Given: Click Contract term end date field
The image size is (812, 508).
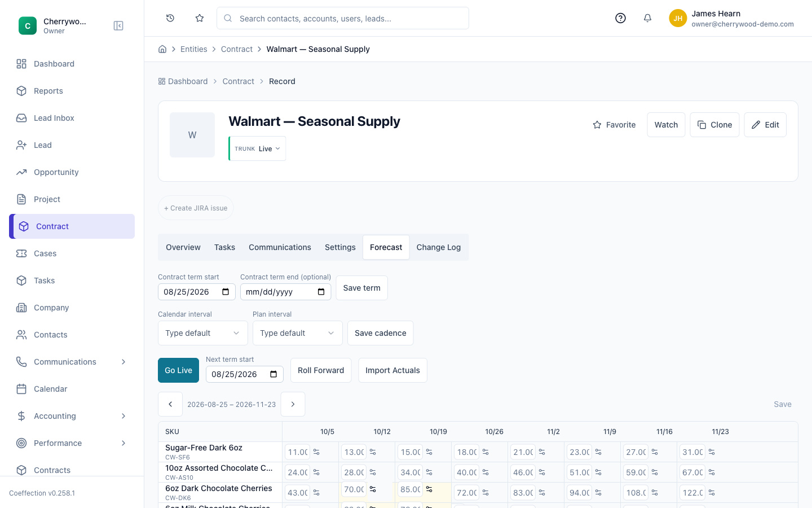Looking at the screenshot, I should coord(285,292).
